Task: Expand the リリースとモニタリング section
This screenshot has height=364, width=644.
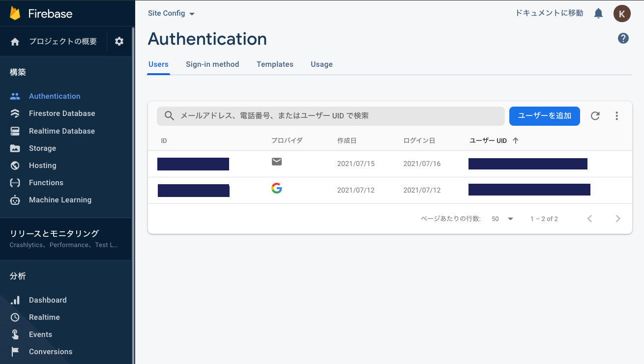Action: point(66,238)
